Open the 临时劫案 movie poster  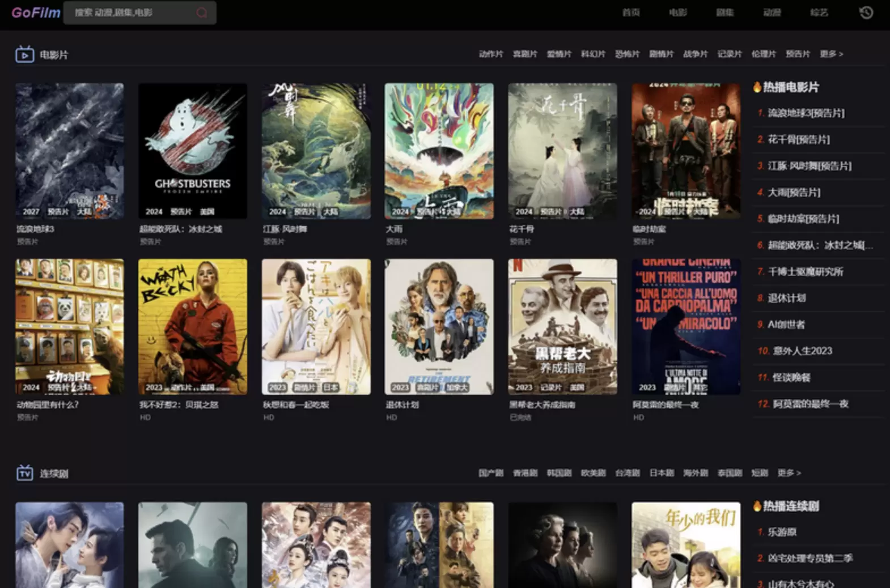(x=686, y=151)
